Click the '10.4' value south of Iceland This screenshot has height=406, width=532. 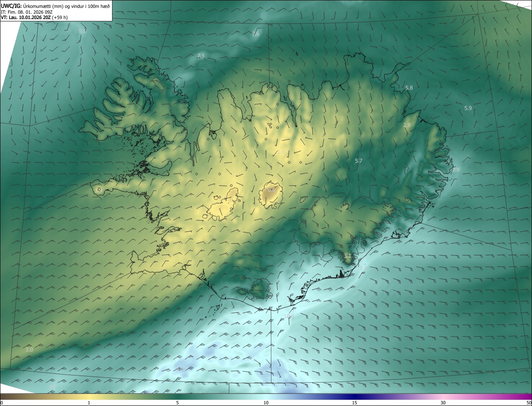[289, 316]
